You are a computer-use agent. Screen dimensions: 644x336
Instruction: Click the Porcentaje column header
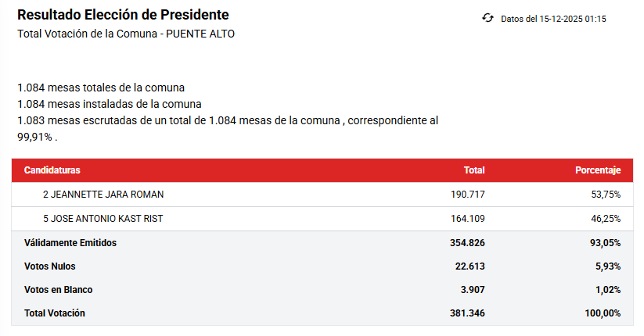(x=598, y=170)
